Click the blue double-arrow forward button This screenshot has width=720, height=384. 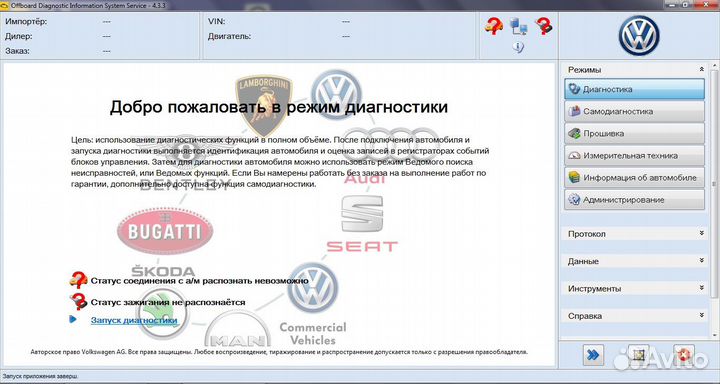pyautogui.click(x=593, y=355)
